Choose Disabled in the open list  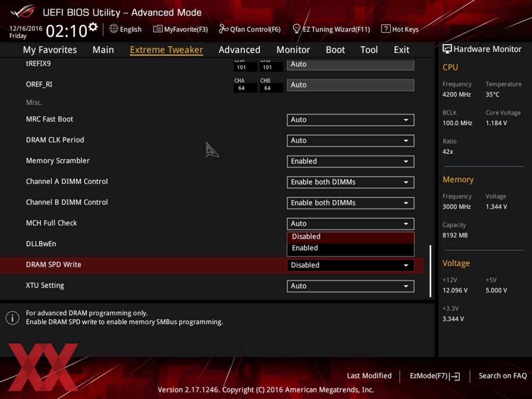tap(350, 237)
